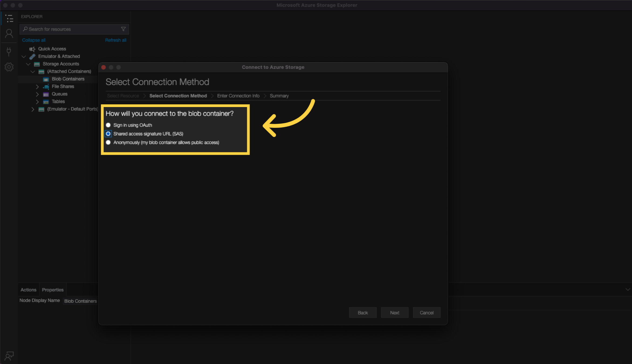The height and width of the screenshot is (364, 632).
Task: Click the Storage Accounts icon
Action: tap(37, 64)
